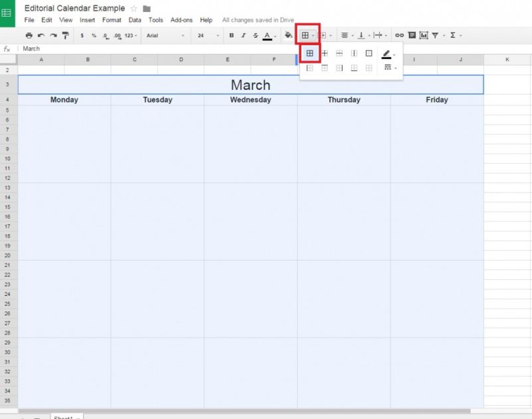The image size is (532, 419).
Task: Open the print icon
Action: (x=29, y=35)
